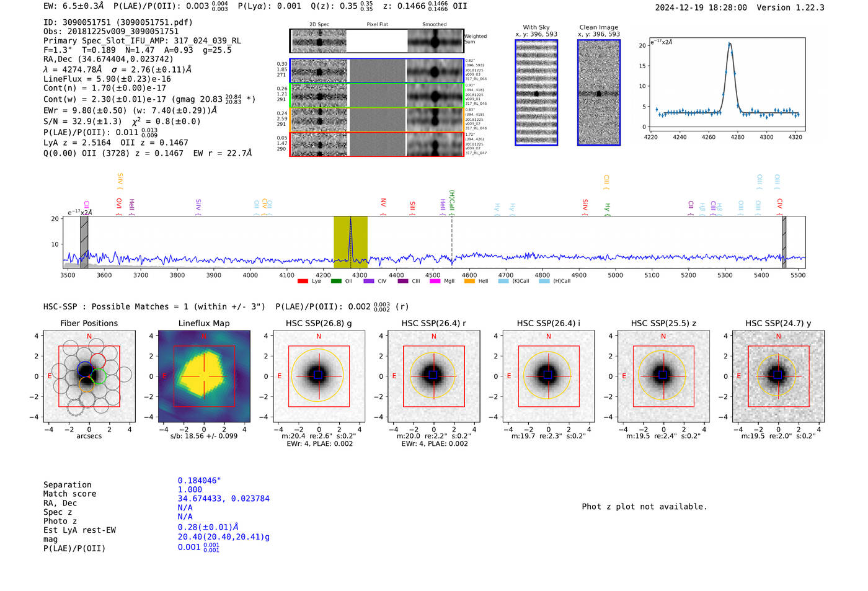Click the emission line peak in yellow band
Viewport: 868px width, 591px height.
350,221
